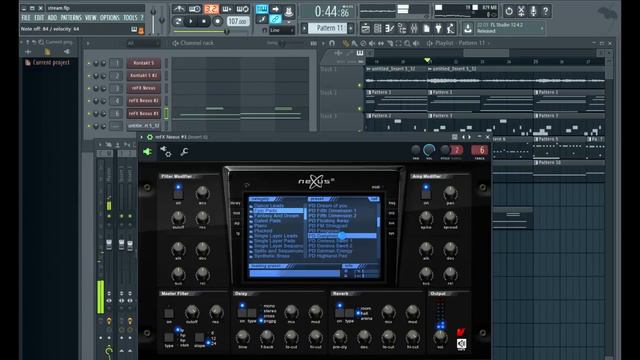Select PD Highland Pad preset
640x360 pixels.
pos(329,256)
